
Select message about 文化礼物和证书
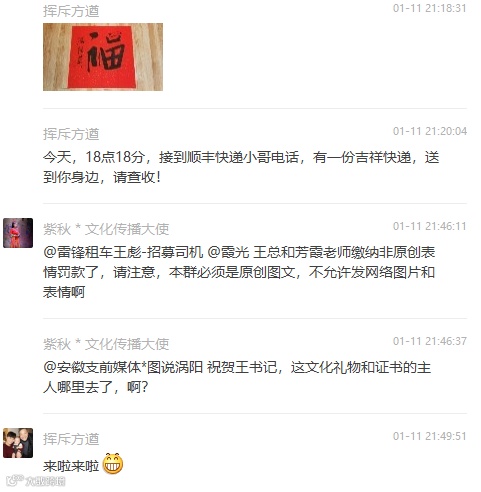click(x=237, y=377)
